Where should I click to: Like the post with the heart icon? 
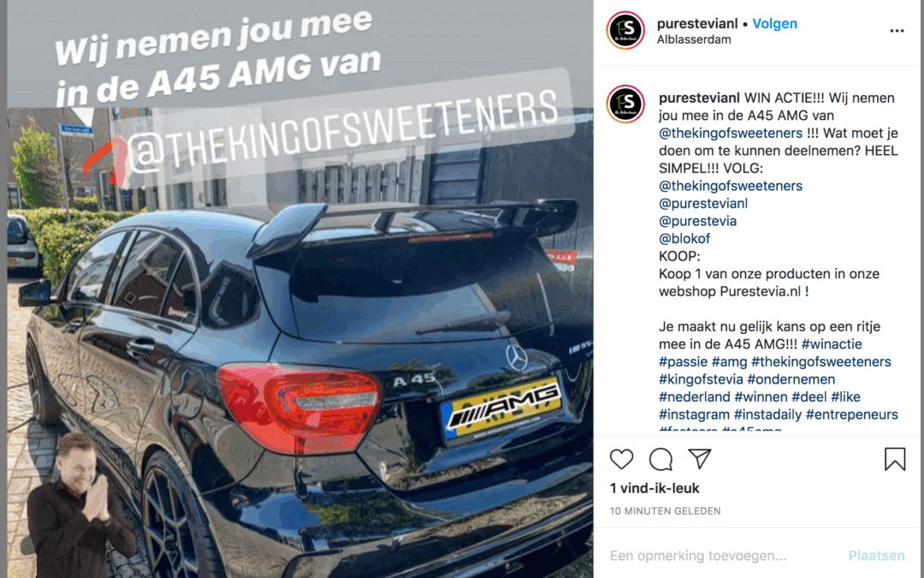[621, 459]
